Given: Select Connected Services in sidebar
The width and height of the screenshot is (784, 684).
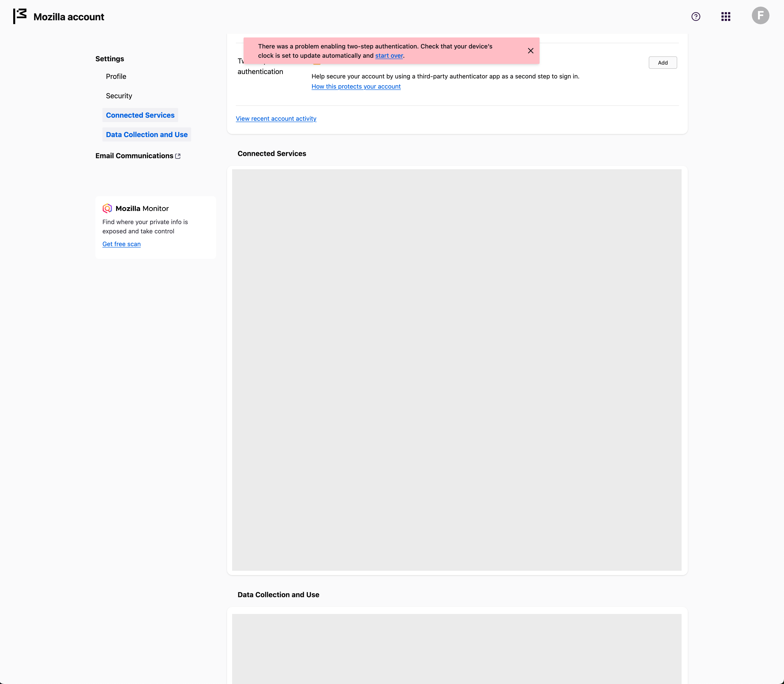Looking at the screenshot, I should click(x=140, y=115).
